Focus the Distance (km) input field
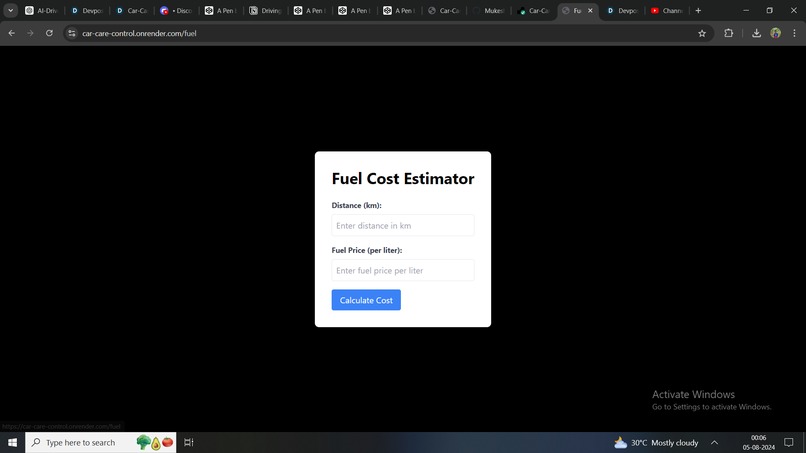Screen dimensions: 806x453 pos(402,225)
